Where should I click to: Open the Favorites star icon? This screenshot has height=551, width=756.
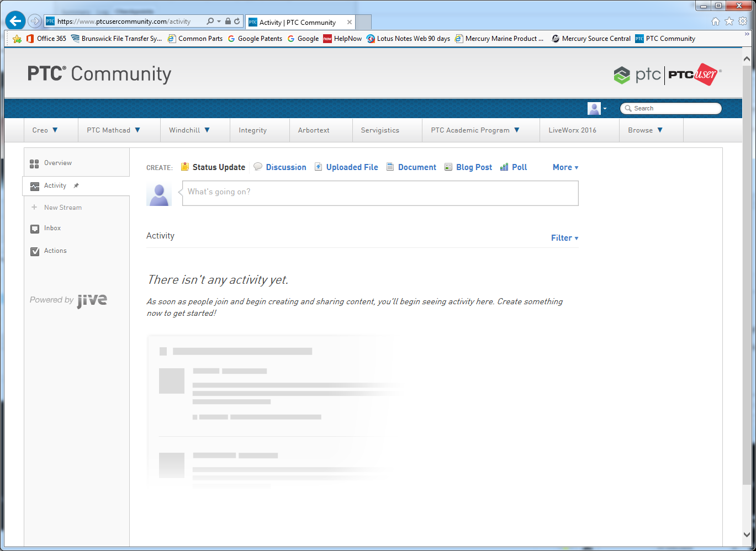(x=729, y=22)
